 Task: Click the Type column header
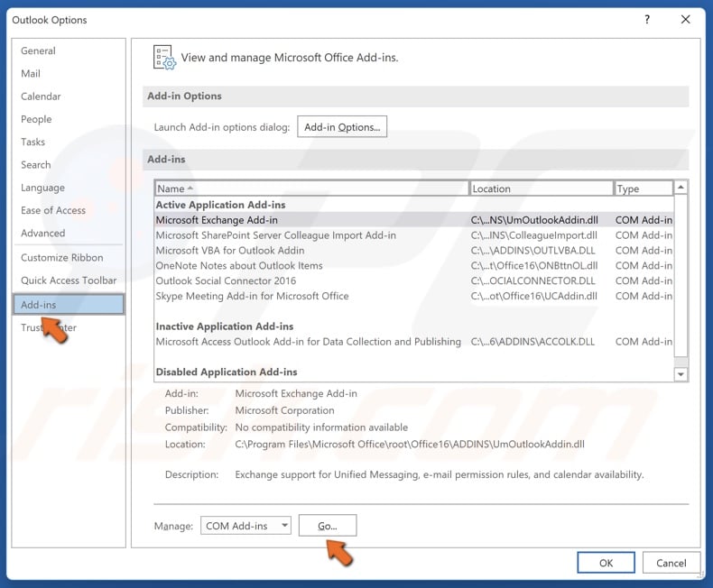coord(643,188)
